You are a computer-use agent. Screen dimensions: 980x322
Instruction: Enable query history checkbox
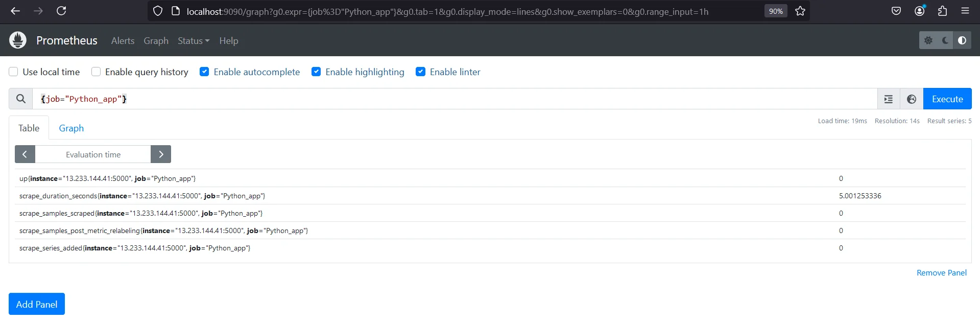[x=96, y=72]
